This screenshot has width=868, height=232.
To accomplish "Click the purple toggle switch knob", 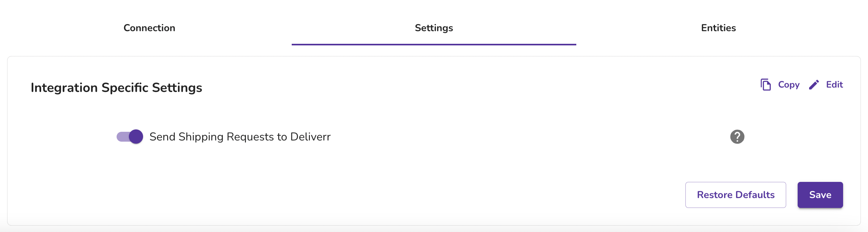I will (136, 137).
